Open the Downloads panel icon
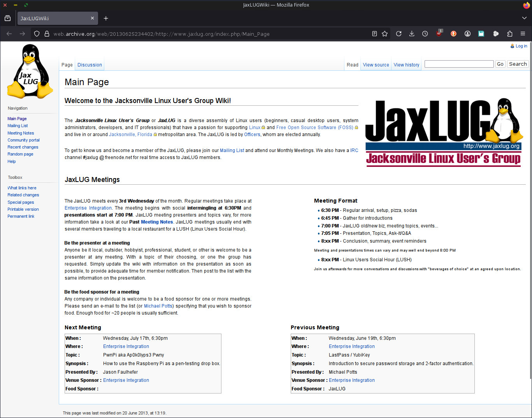 tap(412, 34)
